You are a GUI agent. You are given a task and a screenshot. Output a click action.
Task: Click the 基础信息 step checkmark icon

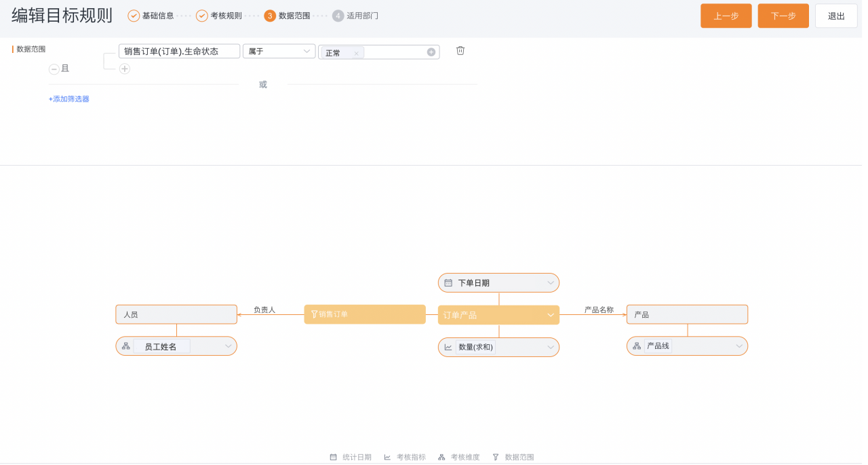click(x=134, y=16)
